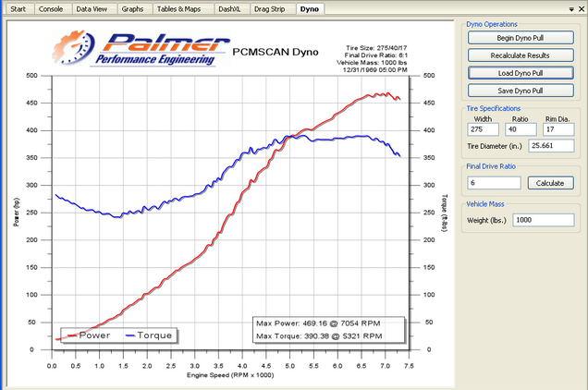Image resolution: width=588 pixels, height=390 pixels.
Task: Click the Max Torque 390.38 readout
Action: 319,336
